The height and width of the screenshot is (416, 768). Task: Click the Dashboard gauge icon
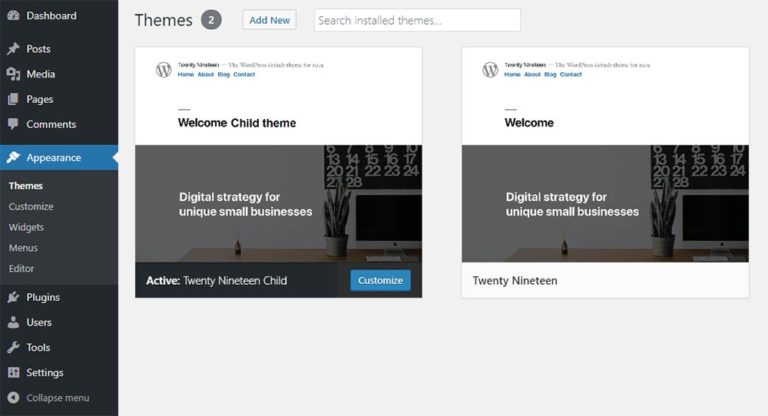13,16
